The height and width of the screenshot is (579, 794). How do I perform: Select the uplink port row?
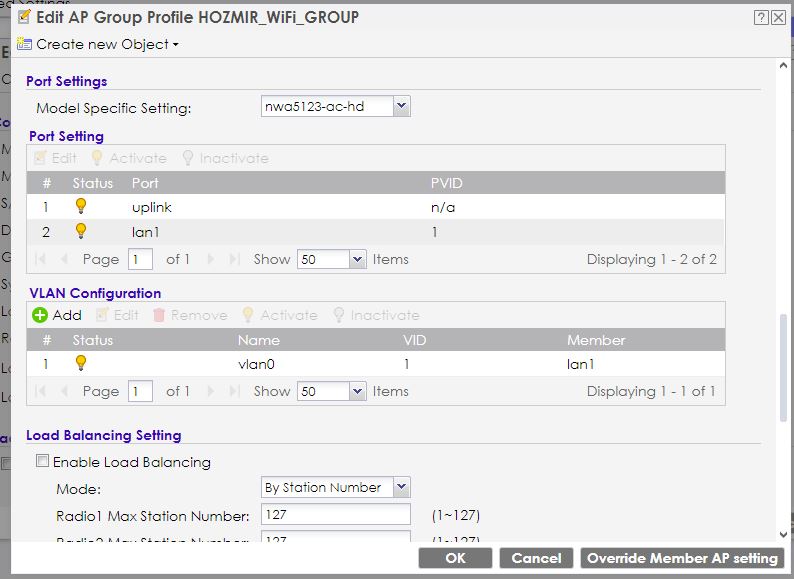[376, 207]
